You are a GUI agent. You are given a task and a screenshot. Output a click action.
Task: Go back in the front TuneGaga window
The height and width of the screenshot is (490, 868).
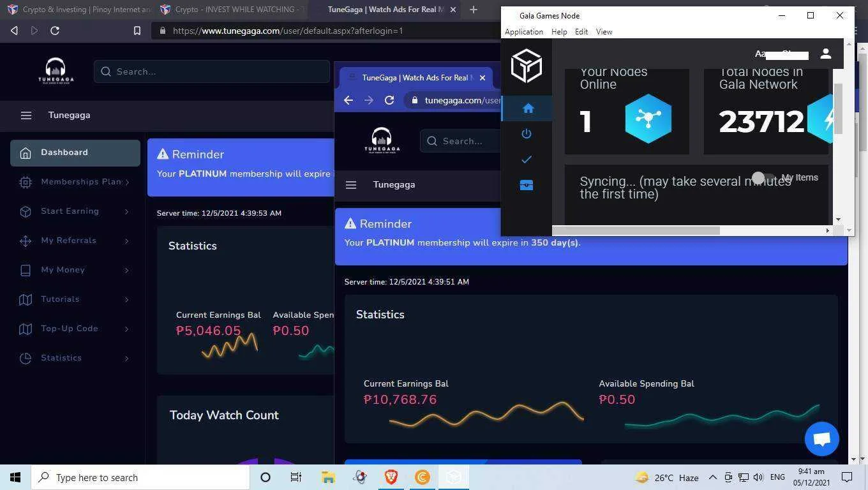[348, 100]
